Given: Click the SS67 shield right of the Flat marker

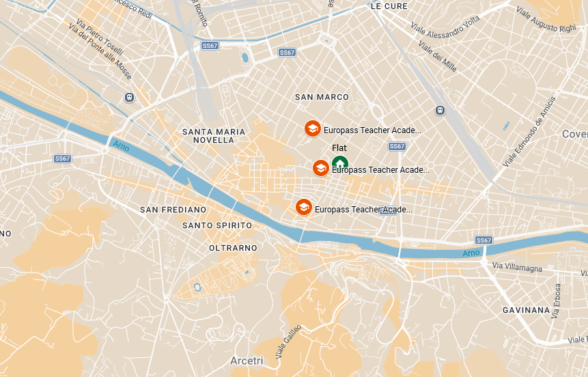Looking at the screenshot, I should click(397, 146).
